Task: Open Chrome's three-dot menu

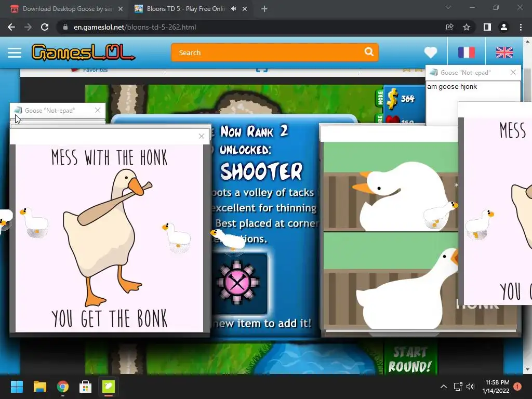Action: [x=521, y=27]
